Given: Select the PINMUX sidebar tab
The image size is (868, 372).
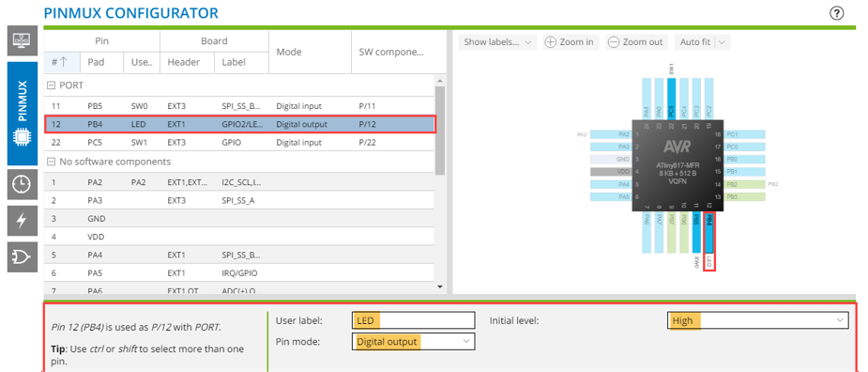Looking at the screenshot, I should (23, 114).
